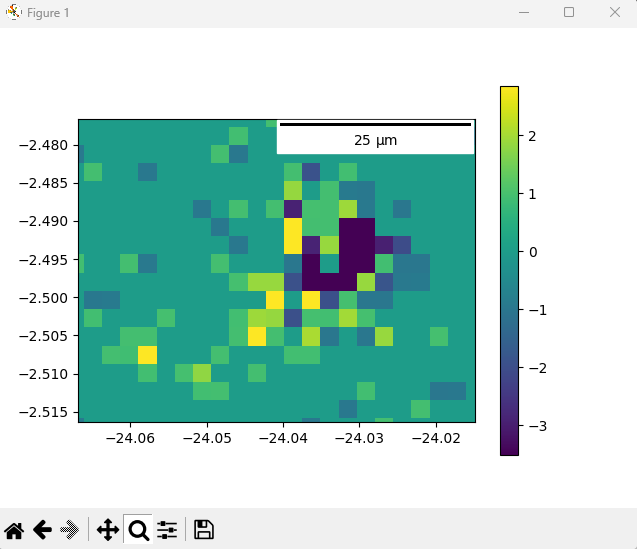Screen dimensions: 637x549
Task: Close the Figure 1 window
Action: point(614,13)
